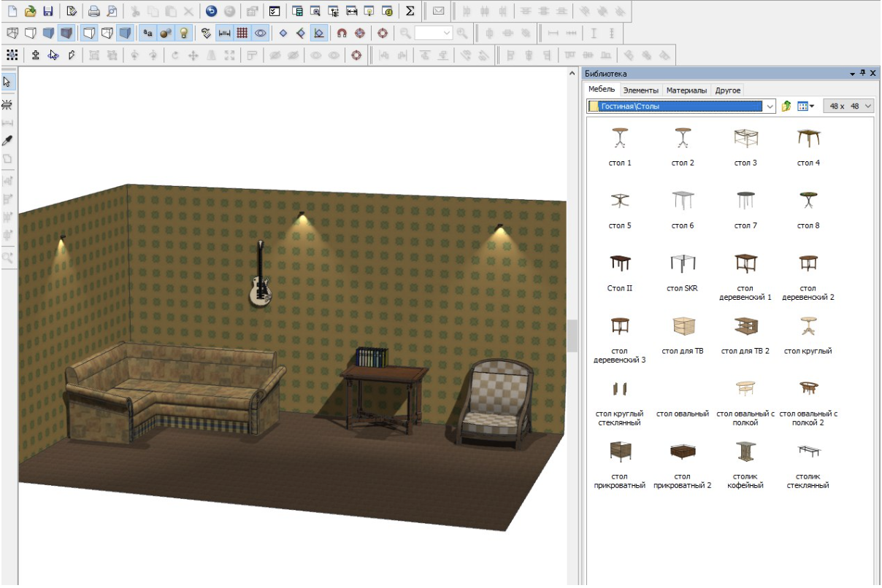Open the Другое tab in library

pos(728,90)
